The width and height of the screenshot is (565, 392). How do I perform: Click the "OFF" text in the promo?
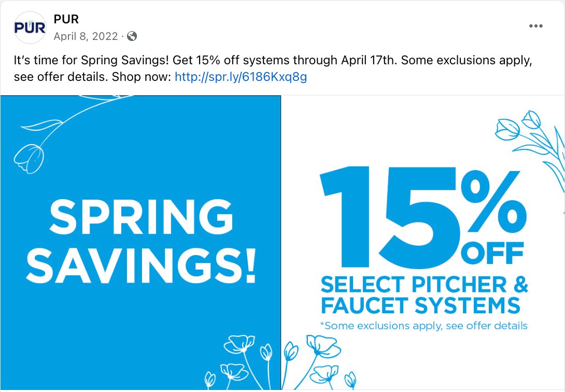coord(495,255)
